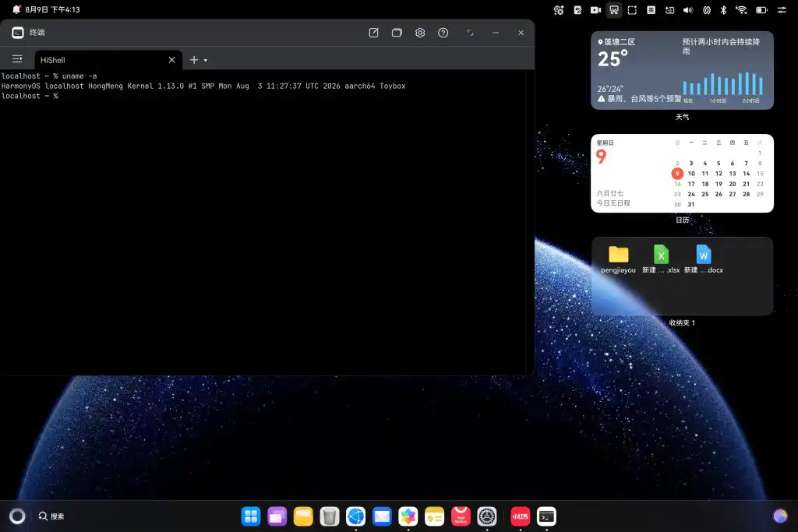This screenshot has width=798, height=532.
Task: Click the terminal app icon in title bar
Action: pyautogui.click(x=18, y=33)
